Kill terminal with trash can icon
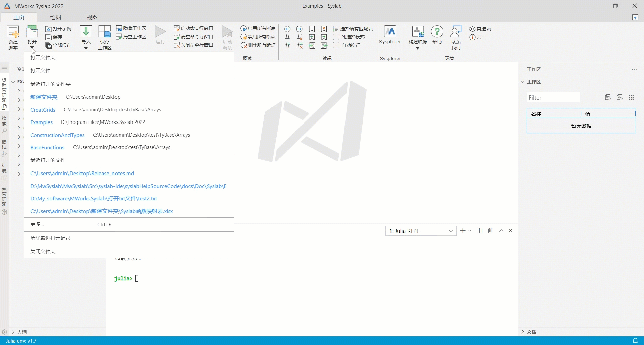The image size is (644, 345). (x=490, y=231)
